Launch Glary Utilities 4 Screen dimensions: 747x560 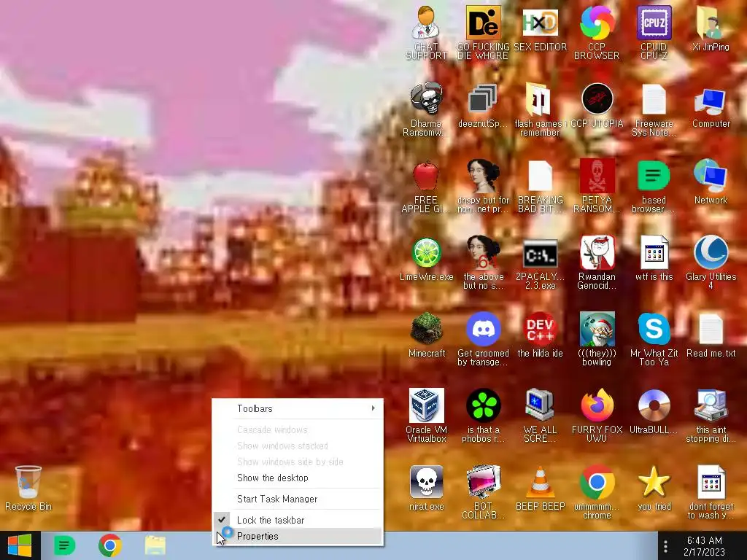coord(711,262)
